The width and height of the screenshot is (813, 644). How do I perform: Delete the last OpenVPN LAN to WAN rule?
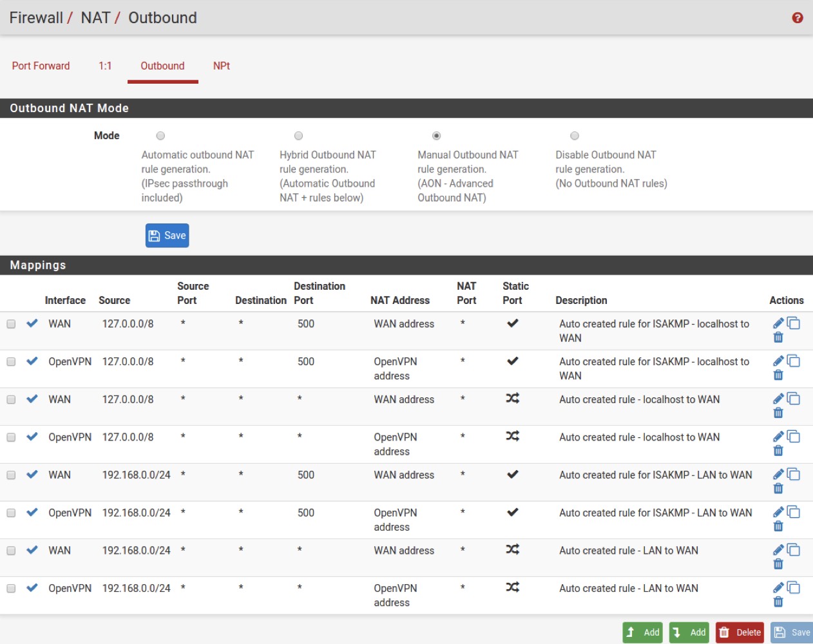point(778,602)
